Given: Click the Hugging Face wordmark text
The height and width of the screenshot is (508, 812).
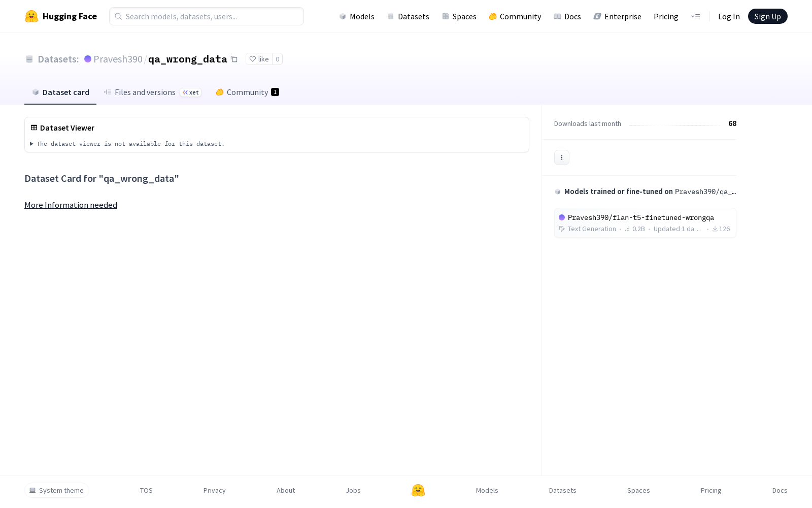Looking at the screenshot, I should [70, 16].
